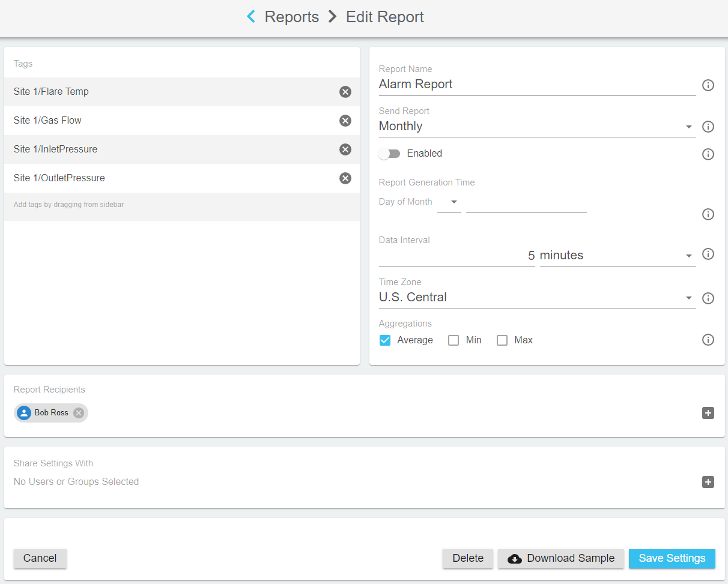The image size is (728, 584).
Task: Click the Save Settings button
Action: [672, 558]
